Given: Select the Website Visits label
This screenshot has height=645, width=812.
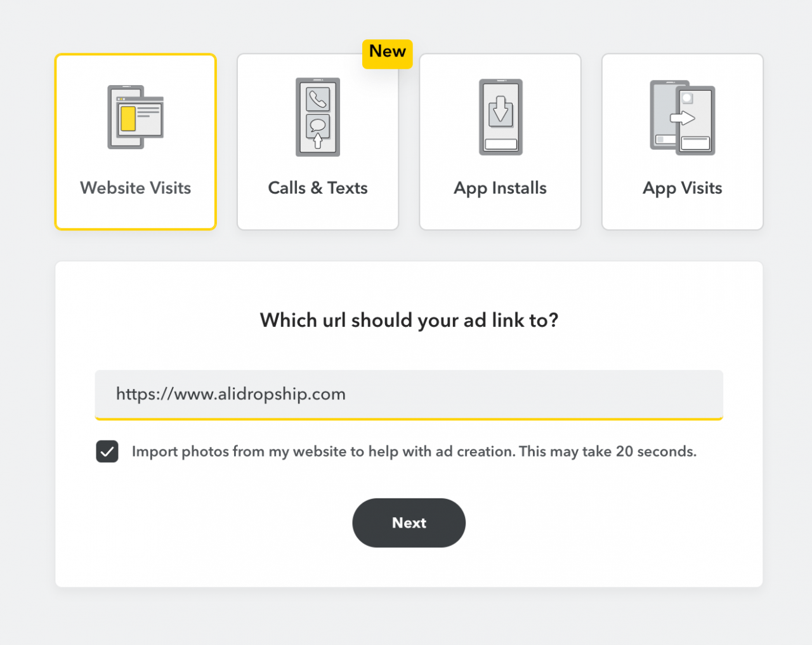Looking at the screenshot, I should tap(136, 188).
